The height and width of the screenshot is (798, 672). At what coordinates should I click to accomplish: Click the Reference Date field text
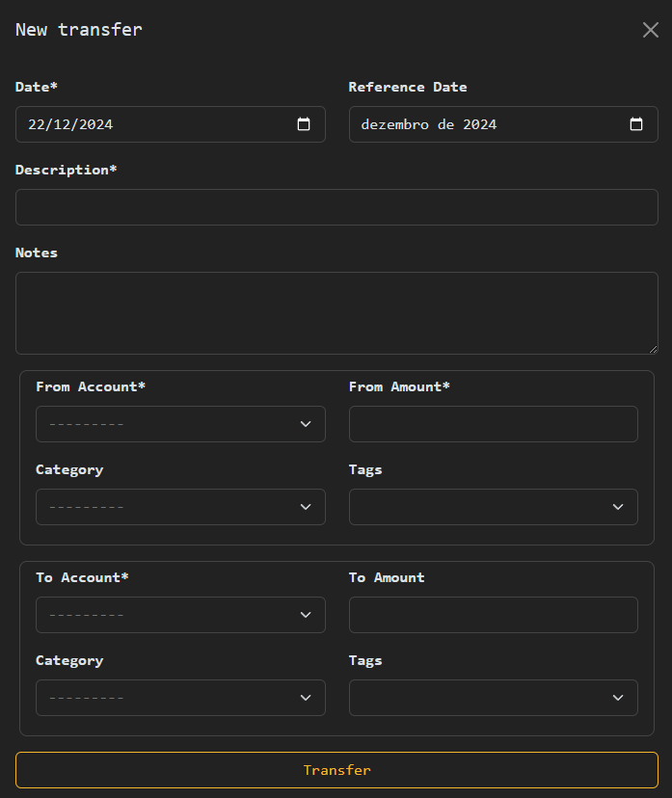tap(429, 124)
